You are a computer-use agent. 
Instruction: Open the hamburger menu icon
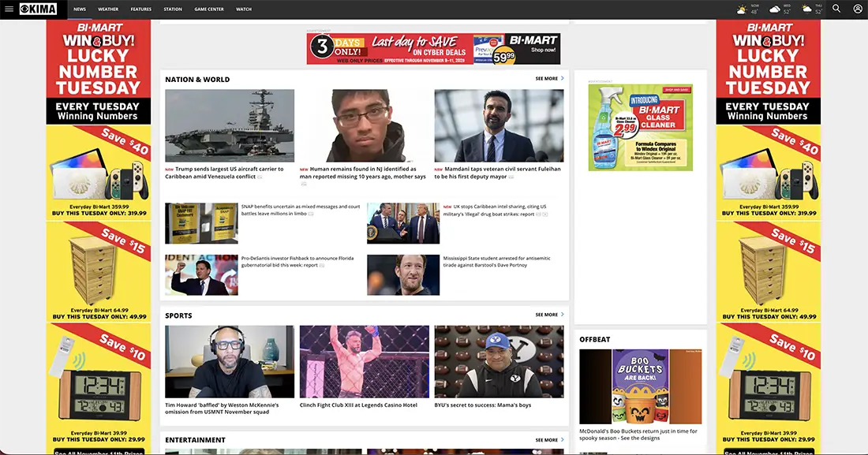tap(9, 9)
